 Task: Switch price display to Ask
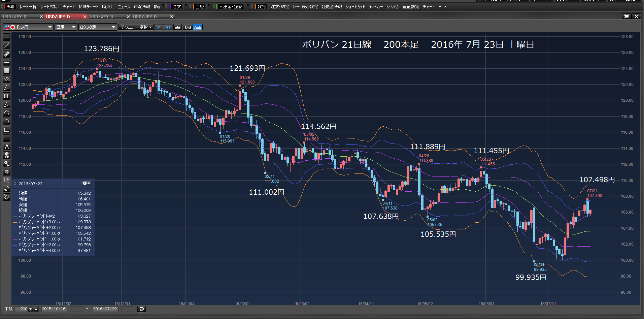[198, 27]
